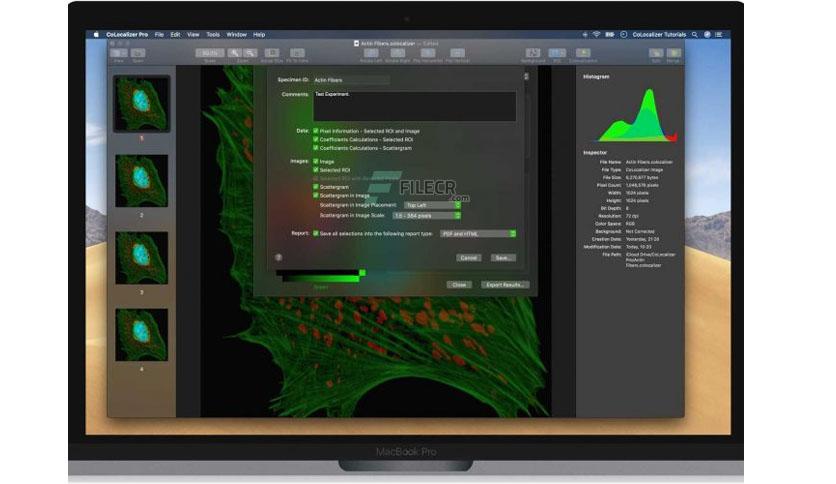Open the report type PDF and HTML dropdown
This screenshot has width=836, height=484.
(x=478, y=233)
